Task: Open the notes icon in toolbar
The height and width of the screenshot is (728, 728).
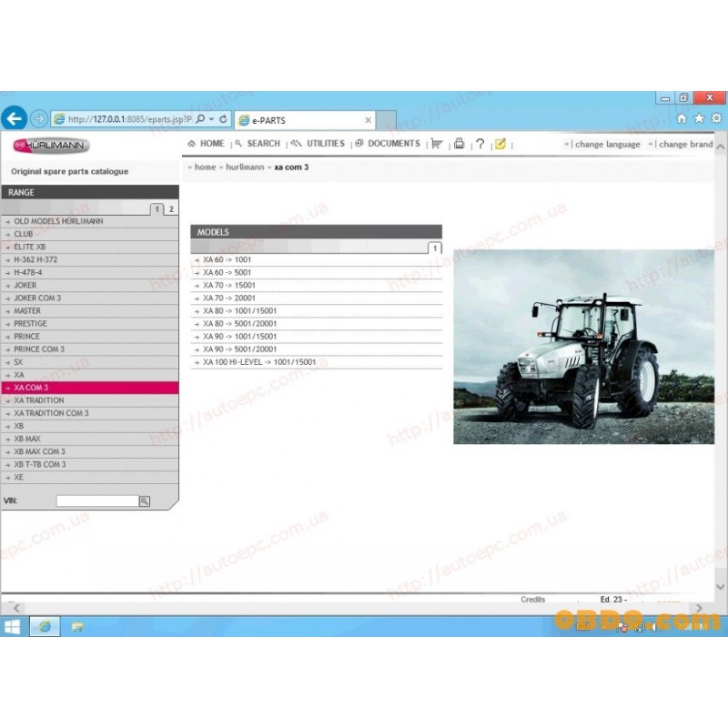Action: click(500, 144)
